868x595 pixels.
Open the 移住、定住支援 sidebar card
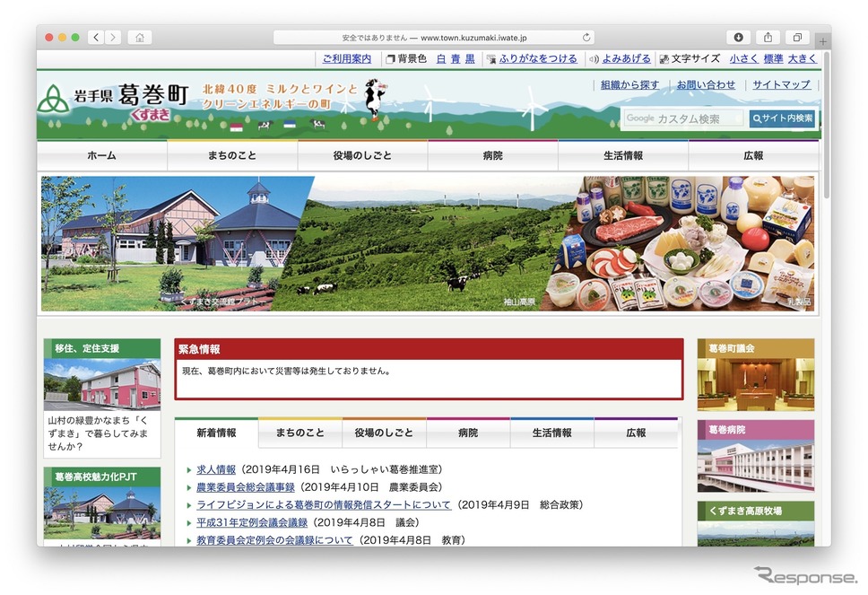point(102,398)
